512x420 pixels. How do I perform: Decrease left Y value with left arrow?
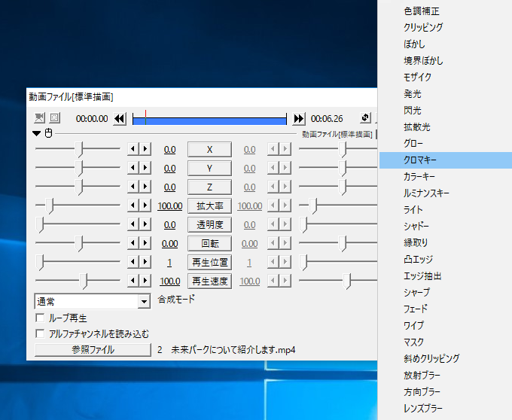[133, 168]
